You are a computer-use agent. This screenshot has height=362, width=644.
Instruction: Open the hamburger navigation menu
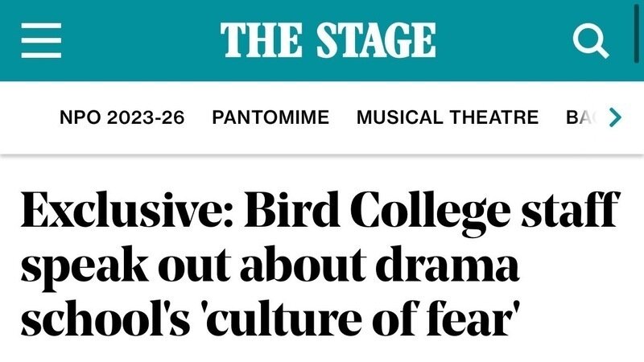click(x=41, y=40)
